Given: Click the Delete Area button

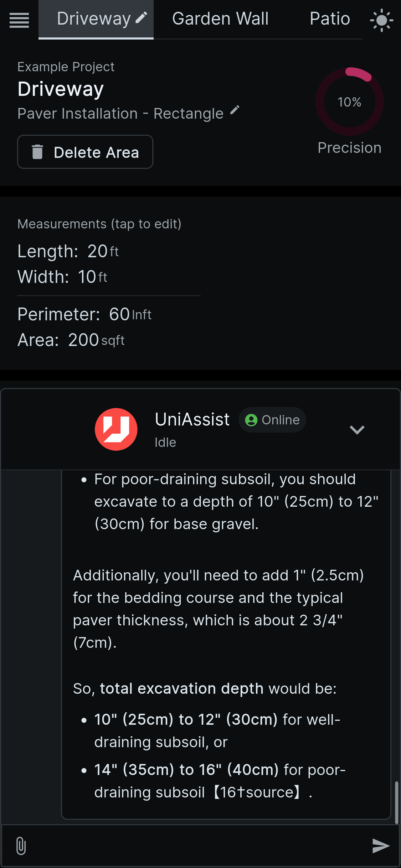Looking at the screenshot, I should tap(85, 152).
